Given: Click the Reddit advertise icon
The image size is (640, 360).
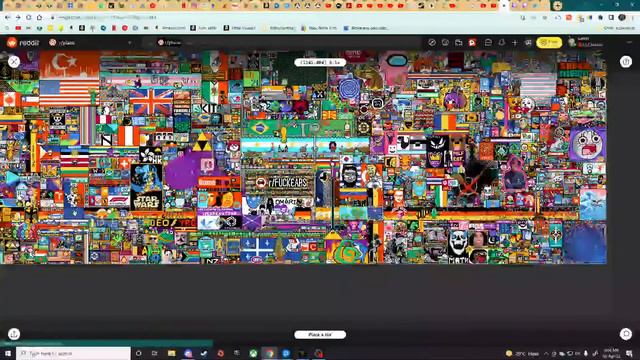Looking at the screenshot, I should pyautogui.click(x=528, y=42).
